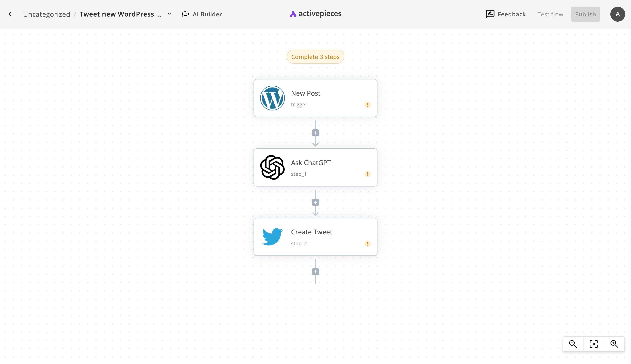
Task: Click the activepieces logo
Action: pos(315,14)
